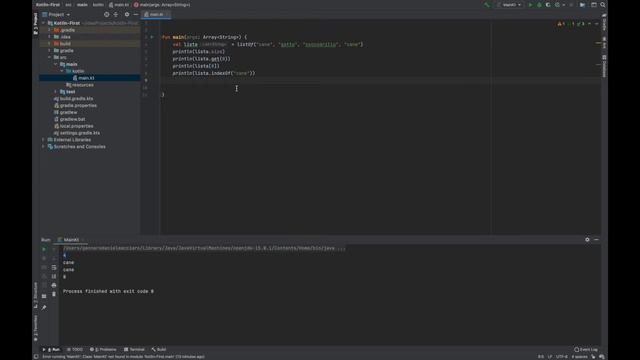Viewport: 640px width, 360px height.
Task: Click the green Run button in top toolbar
Action: 530,5
